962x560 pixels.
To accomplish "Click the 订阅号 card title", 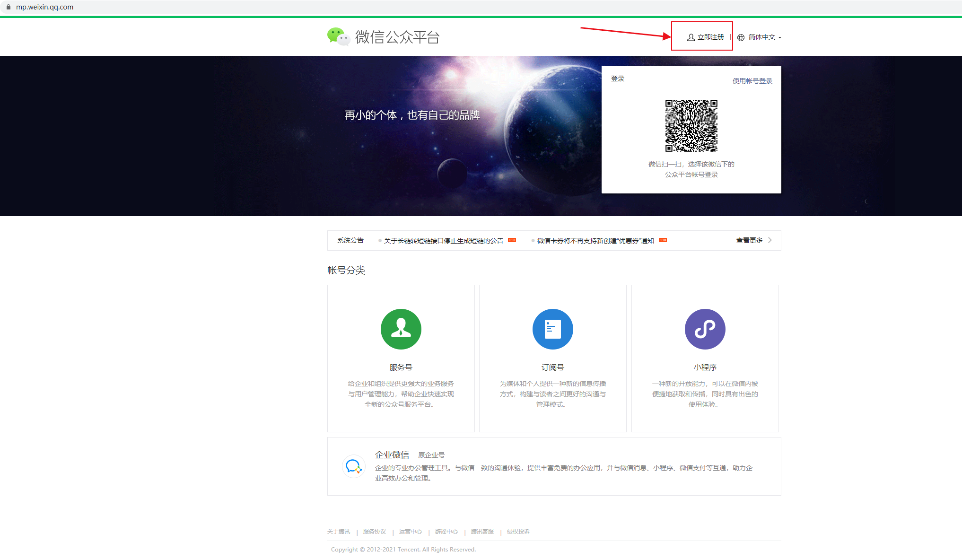I will (x=553, y=367).
